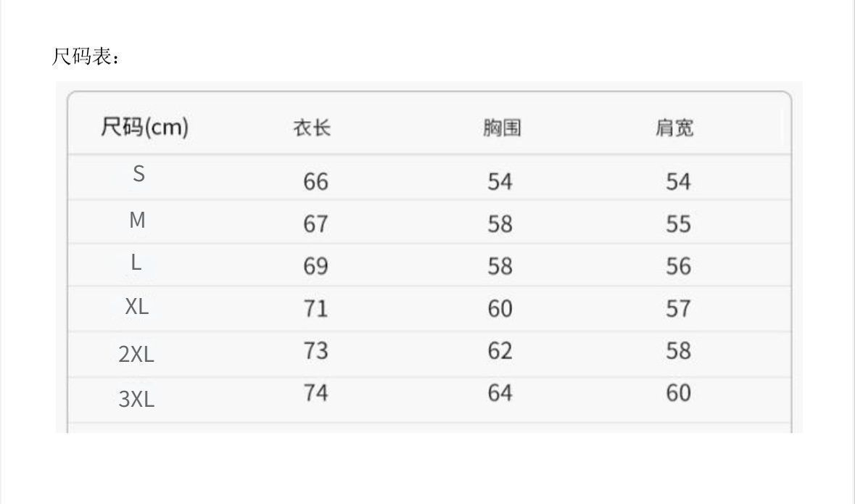
Task: Select the 肩宽 value 55 in M row
Action: coord(678,224)
